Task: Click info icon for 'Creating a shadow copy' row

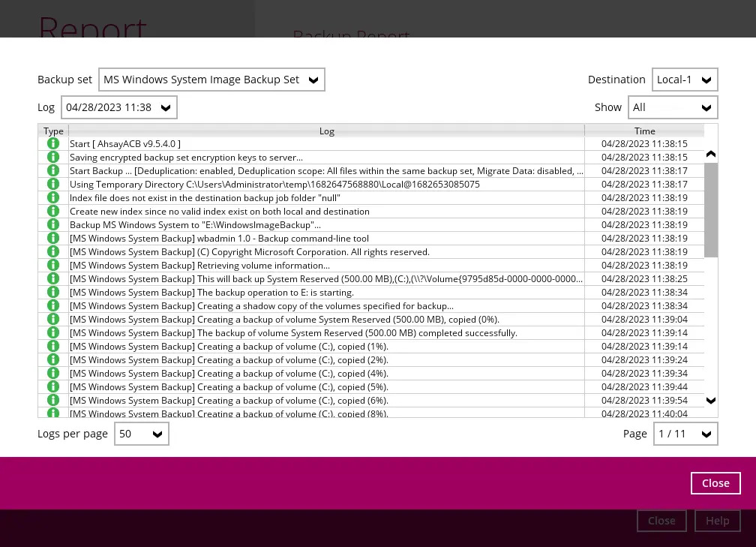Action: [x=53, y=305]
